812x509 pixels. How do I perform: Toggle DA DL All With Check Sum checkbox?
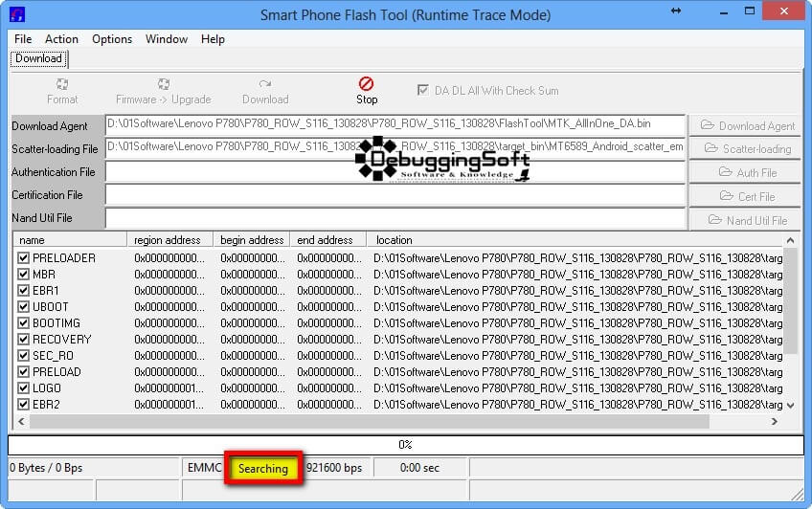tap(423, 90)
